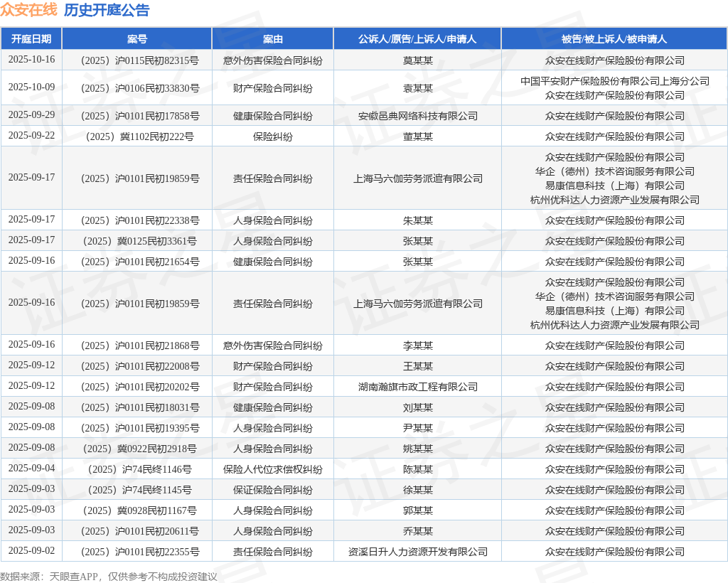Click defendant 中国平安财产保险股份有限公司上海分公司

point(615,81)
